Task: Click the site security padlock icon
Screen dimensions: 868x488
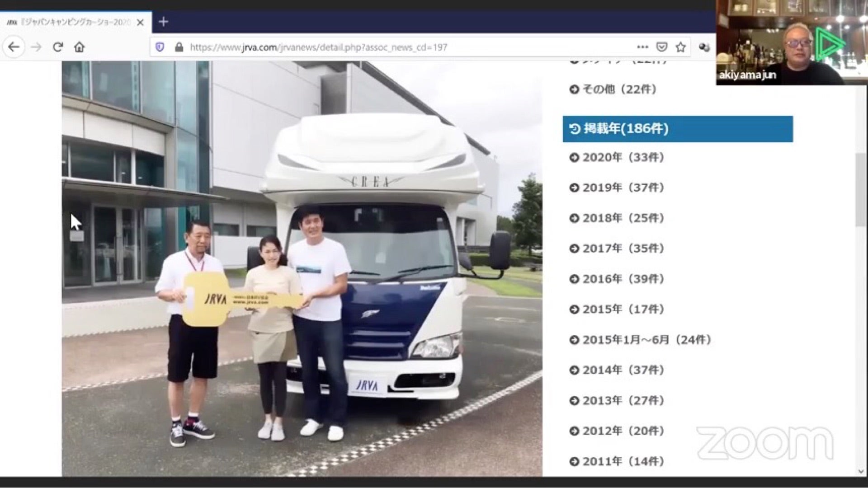Action: pyautogui.click(x=179, y=47)
